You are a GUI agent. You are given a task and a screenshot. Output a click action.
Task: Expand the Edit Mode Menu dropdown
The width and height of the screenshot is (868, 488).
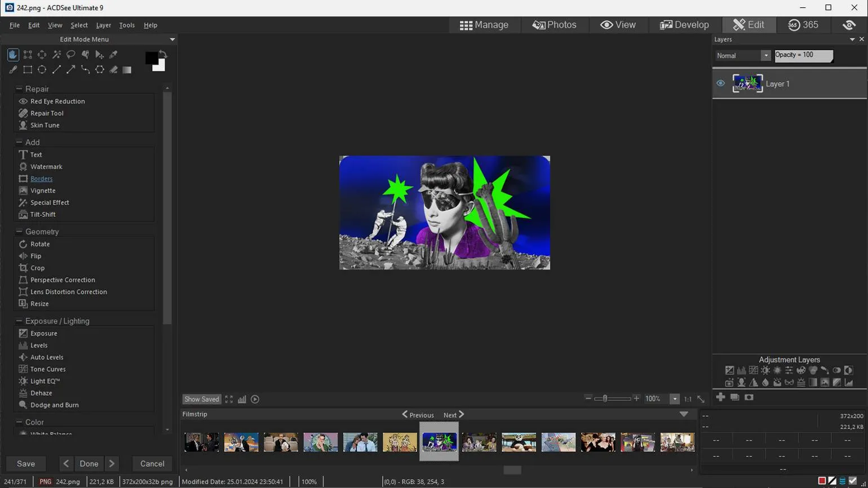pos(172,39)
